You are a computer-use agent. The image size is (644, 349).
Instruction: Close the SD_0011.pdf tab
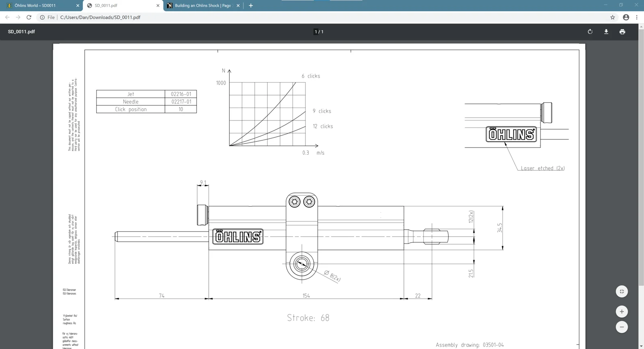[158, 6]
